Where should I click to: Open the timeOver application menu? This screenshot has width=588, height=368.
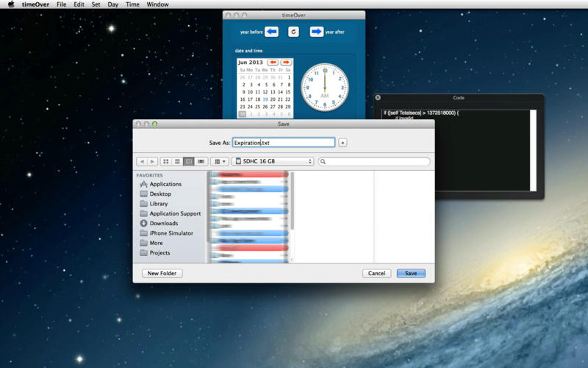[x=35, y=4]
